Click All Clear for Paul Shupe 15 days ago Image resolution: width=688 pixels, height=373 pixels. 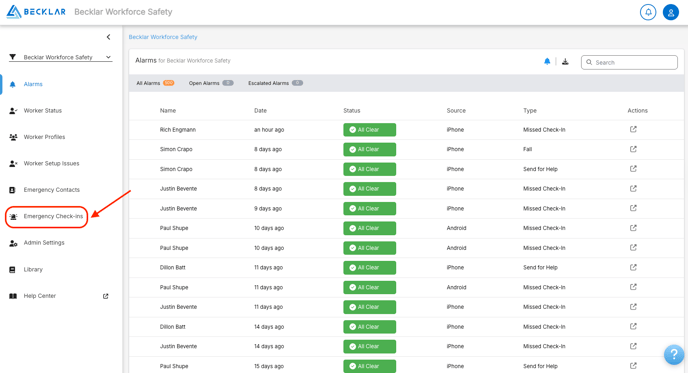(x=369, y=366)
